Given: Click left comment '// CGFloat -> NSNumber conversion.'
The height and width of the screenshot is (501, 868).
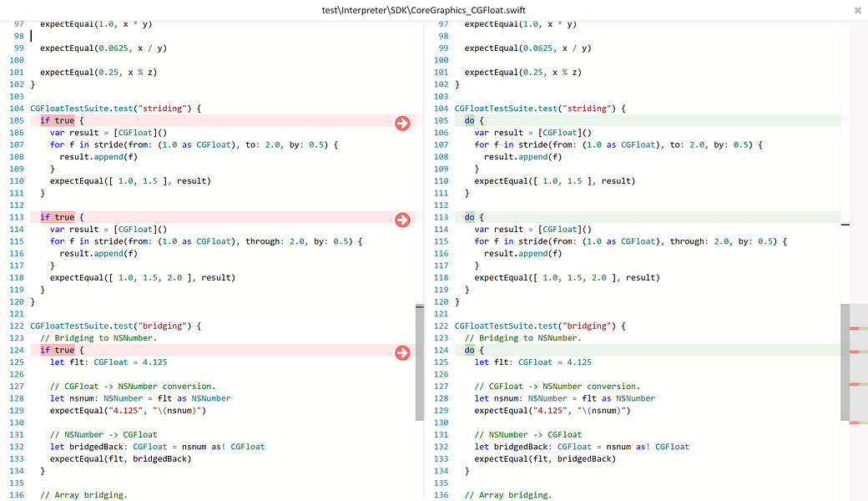Looking at the screenshot, I should (x=133, y=387).
